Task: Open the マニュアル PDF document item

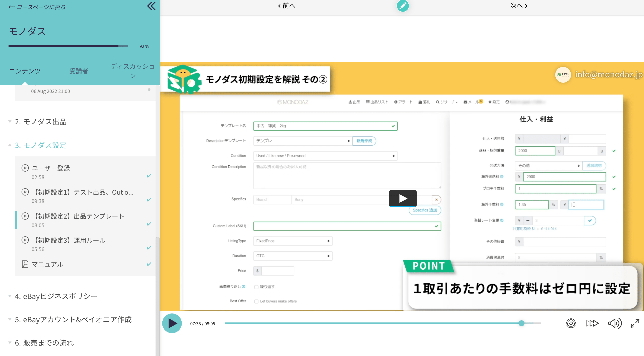Action: (47, 264)
